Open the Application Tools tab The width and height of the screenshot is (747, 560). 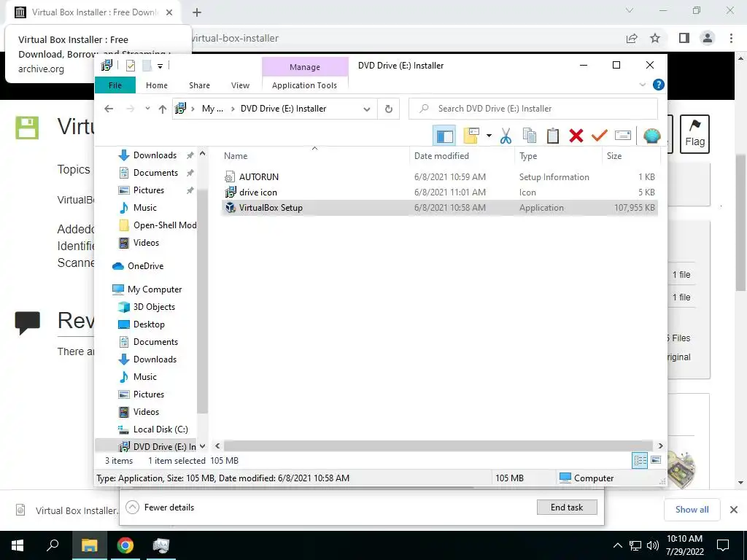pyautogui.click(x=304, y=85)
